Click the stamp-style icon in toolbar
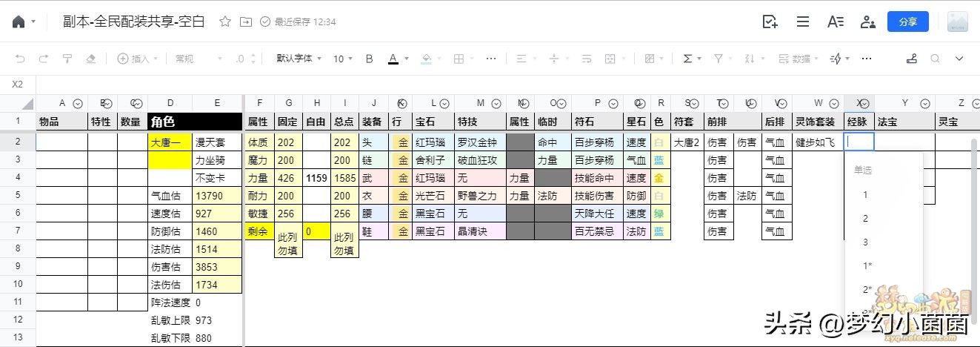980x347 pixels. (x=912, y=59)
